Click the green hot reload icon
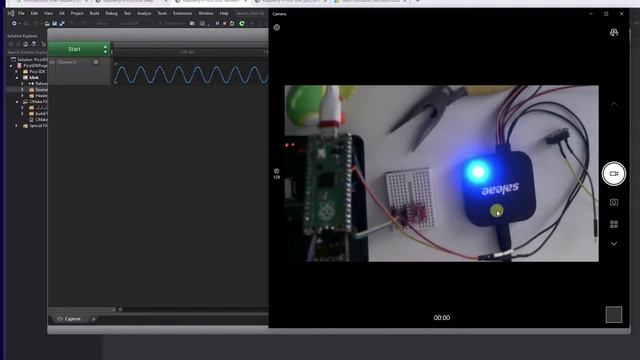This screenshot has height=360, width=640. tap(242, 24)
